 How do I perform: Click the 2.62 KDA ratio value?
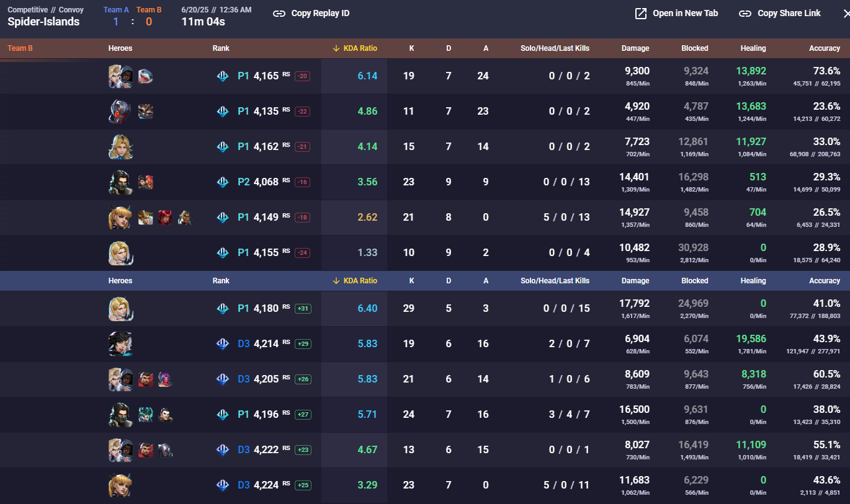point(367,218)
